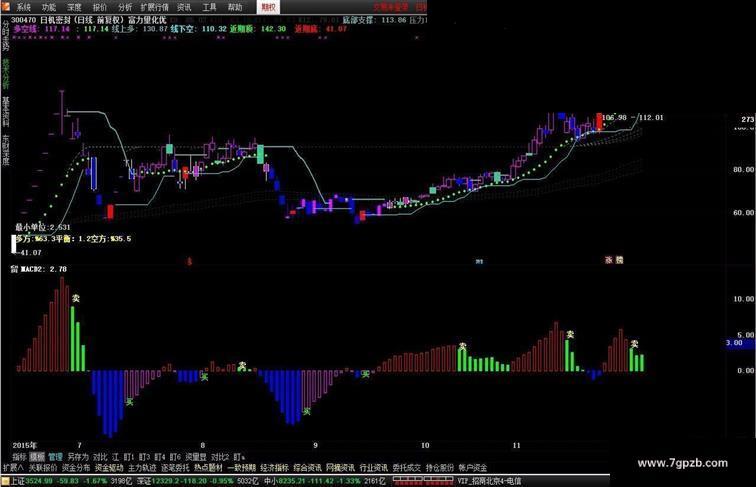Open the 逐笔委托 bottom tab
Screen dimensions: 756x487
pos(175,468)
